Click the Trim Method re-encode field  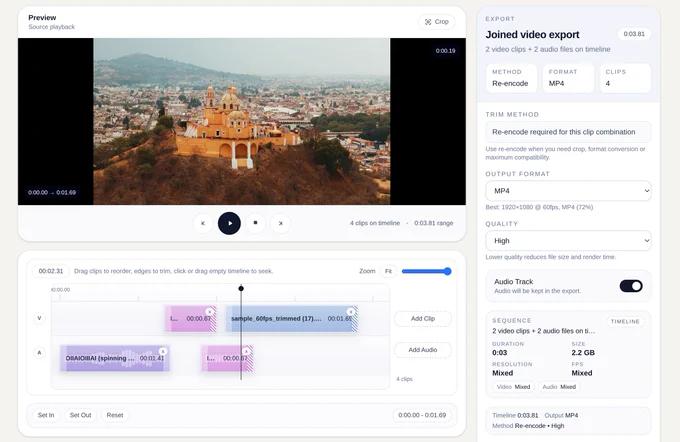pos(568,132)
